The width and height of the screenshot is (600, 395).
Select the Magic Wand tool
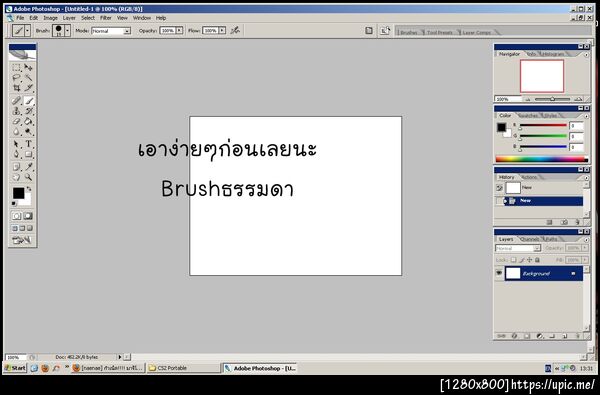(28, 78)
